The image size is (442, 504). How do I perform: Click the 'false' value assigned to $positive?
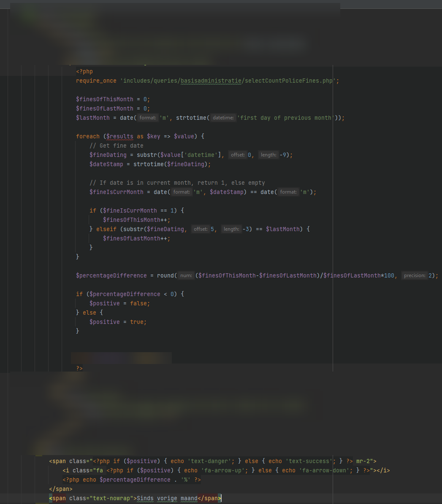coord(138,303)
